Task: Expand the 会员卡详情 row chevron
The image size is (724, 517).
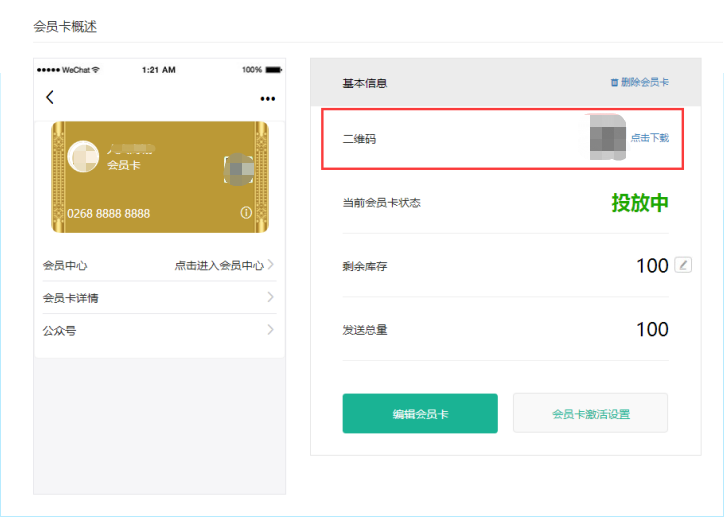Action: click(271, 298)
